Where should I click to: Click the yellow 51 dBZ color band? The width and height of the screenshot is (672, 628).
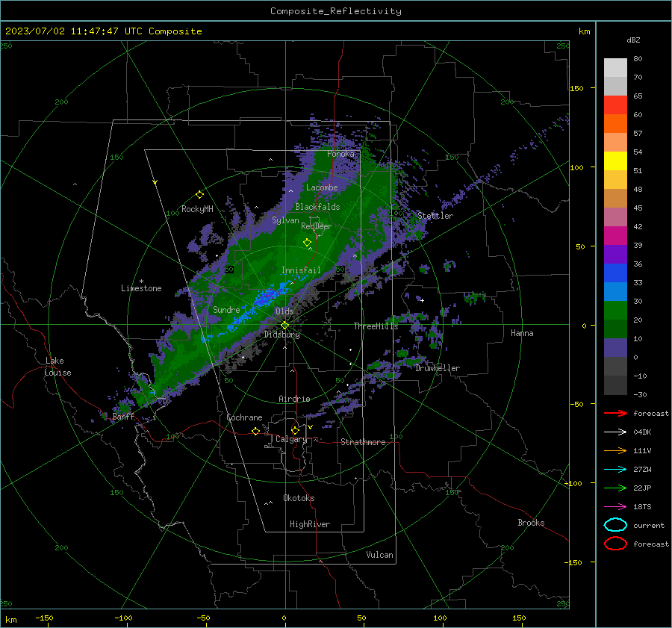click(x=615, y=161)
